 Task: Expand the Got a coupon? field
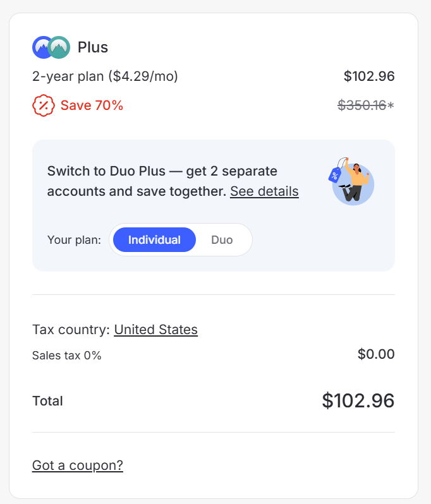coord(77,465)
